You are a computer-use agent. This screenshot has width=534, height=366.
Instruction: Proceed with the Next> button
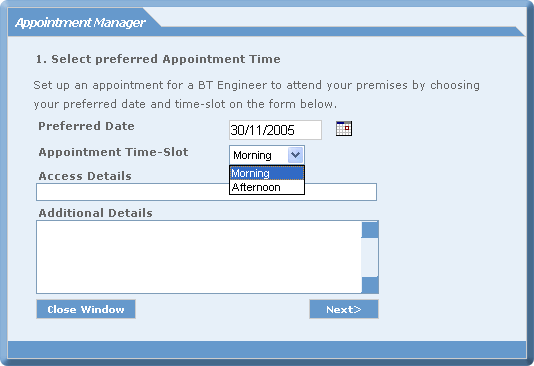pyautogui.click(x=344, y=309)
